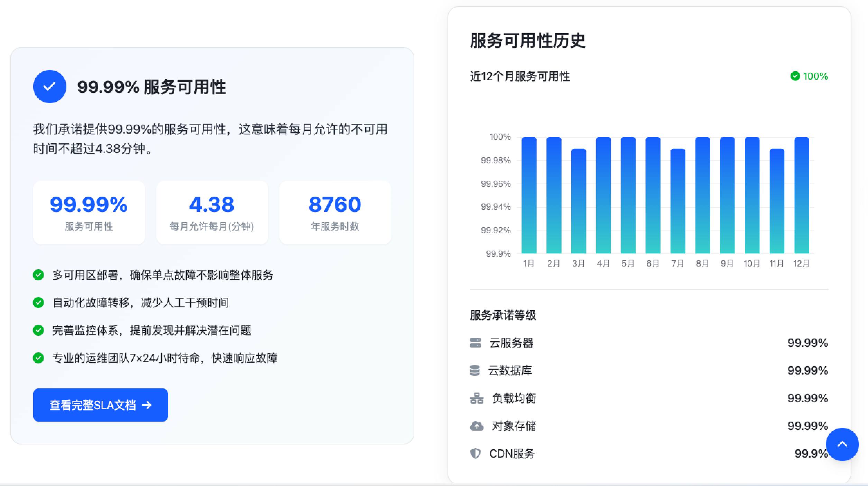Click the load balancer network icon
Viewport: 868px width, 486px height.
click(x=477, y=398)
